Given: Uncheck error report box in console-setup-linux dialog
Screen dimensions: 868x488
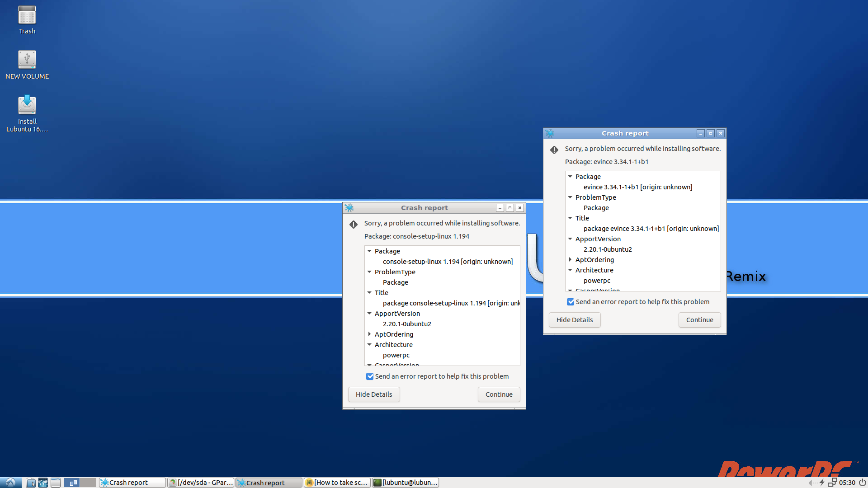Looking at the screenshot, I should pos(370,376).
